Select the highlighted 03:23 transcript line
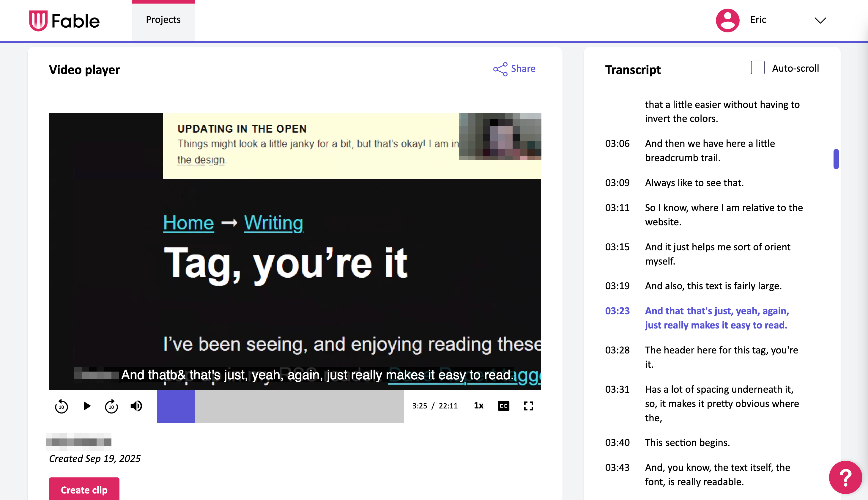This screenshot has width=868, height=500. pyautogui.click(x=716, y=318)
